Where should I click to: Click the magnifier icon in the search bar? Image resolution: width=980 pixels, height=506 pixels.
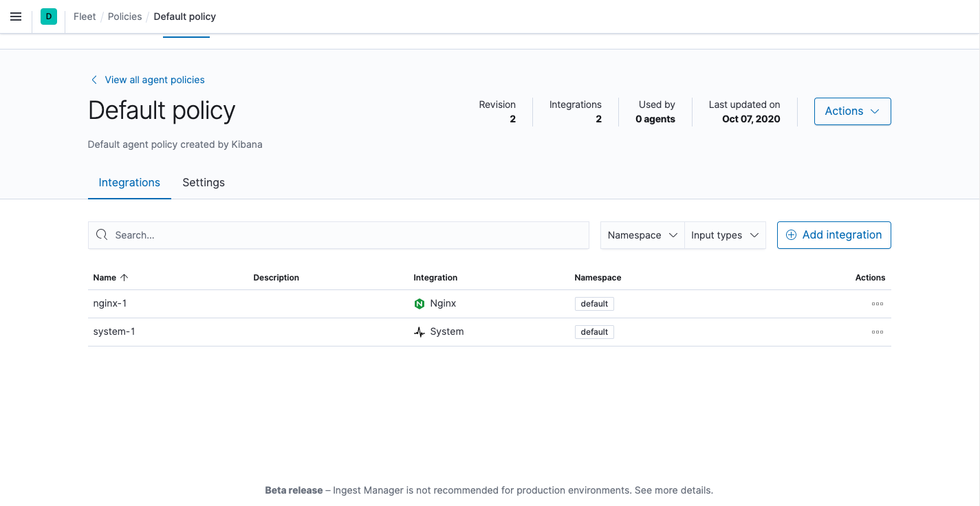pos(102,234)
